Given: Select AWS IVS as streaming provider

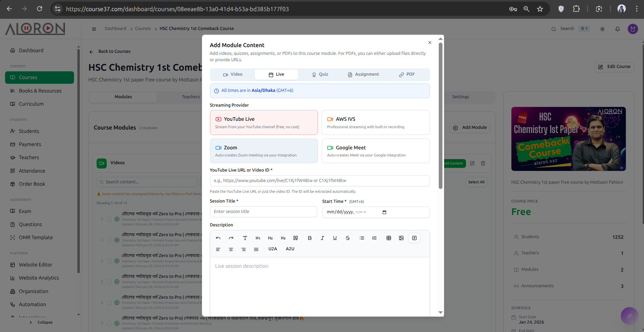Looking at the screenshot, I should 375,122.
